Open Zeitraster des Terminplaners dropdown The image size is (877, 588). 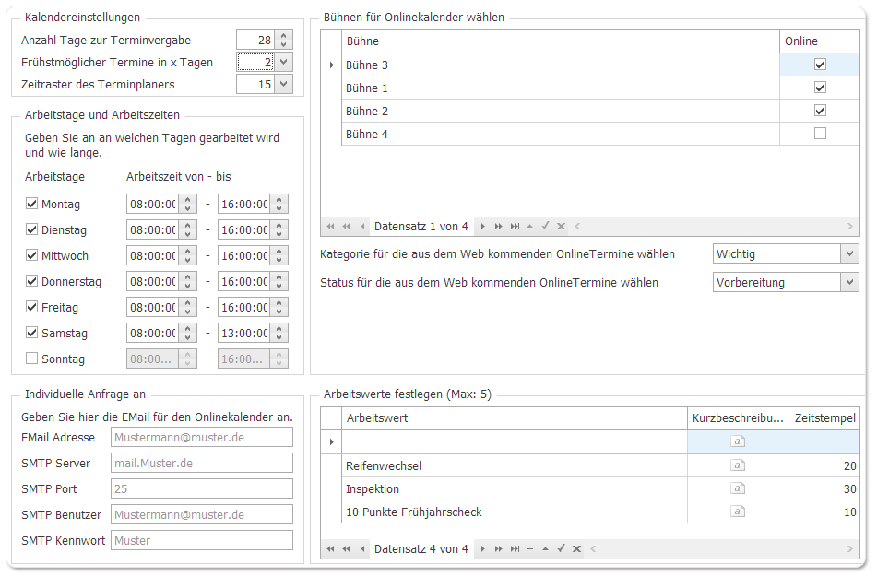(283, 84)
